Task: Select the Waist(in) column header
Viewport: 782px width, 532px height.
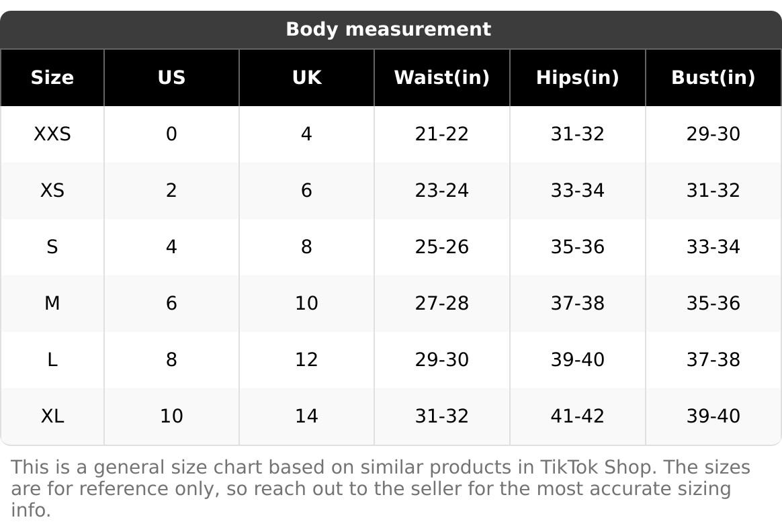Action: [x=441, y=78]
